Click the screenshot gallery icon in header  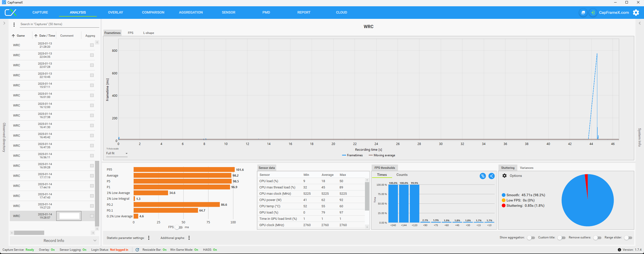click(583, 13)
